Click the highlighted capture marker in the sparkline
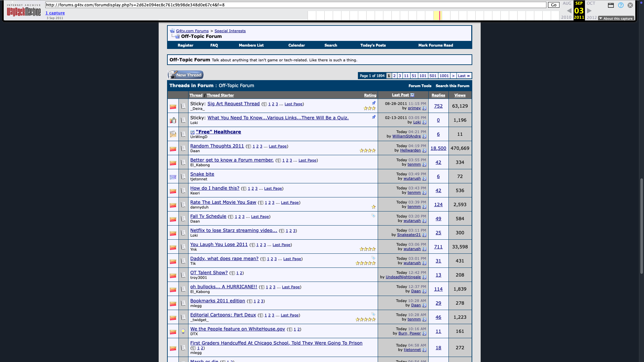This screenshot has height=362, width=644. 440,15
